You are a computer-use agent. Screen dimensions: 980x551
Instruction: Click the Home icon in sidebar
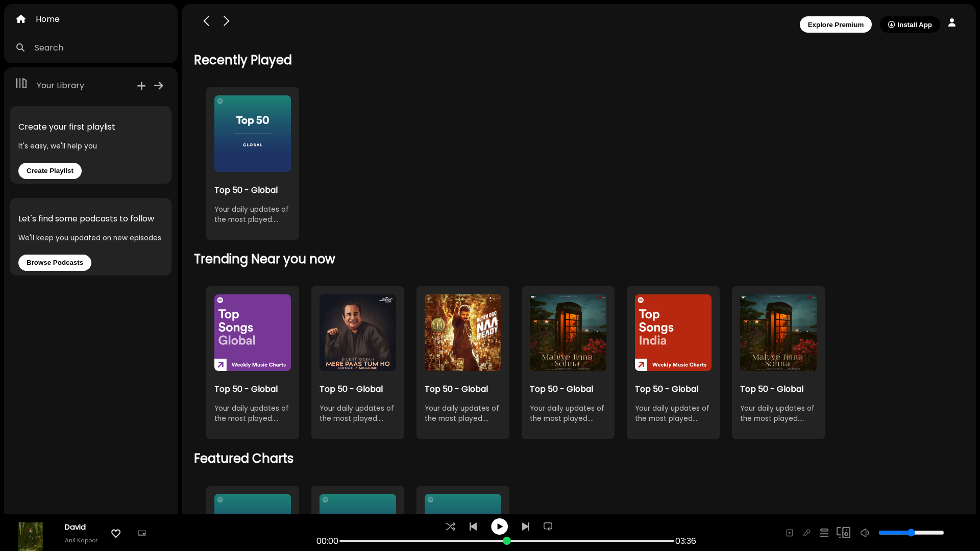click(x=21, y=19)
